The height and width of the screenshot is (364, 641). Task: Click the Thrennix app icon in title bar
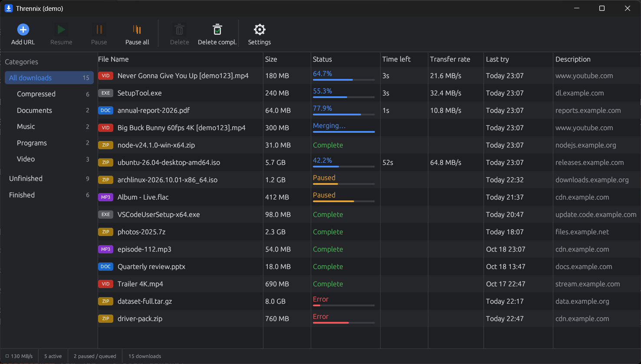(8, 8)
